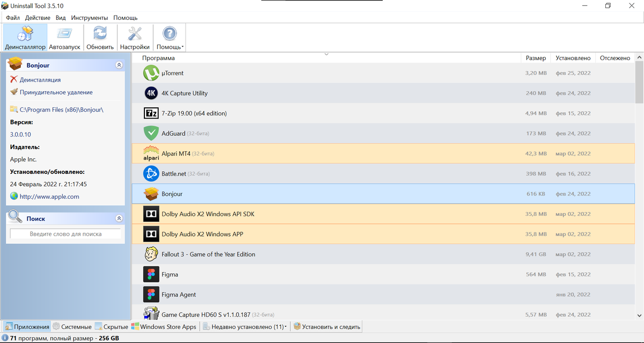The width and height of the screenshot is (644, 343).
Task: Select the Figma Agent icon
Action: [152, 294]
